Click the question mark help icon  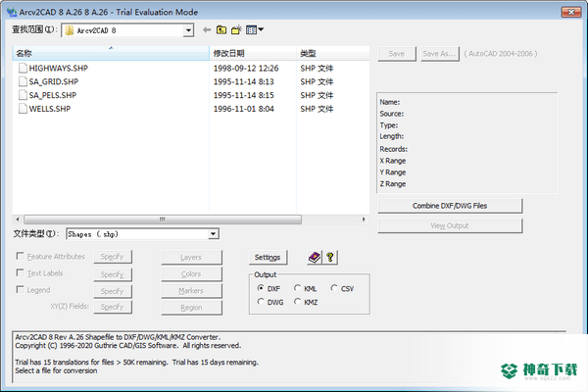330,258
